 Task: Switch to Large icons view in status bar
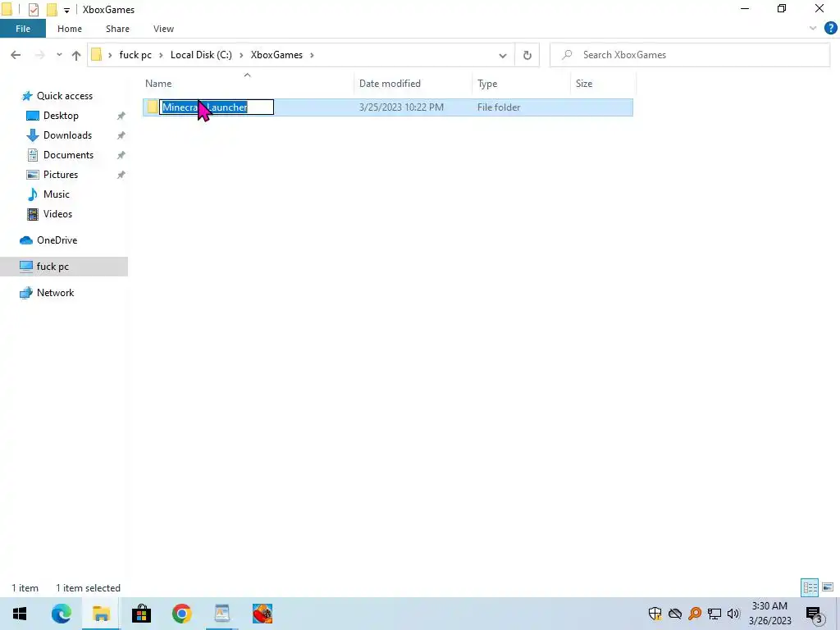tap(828, 587)
